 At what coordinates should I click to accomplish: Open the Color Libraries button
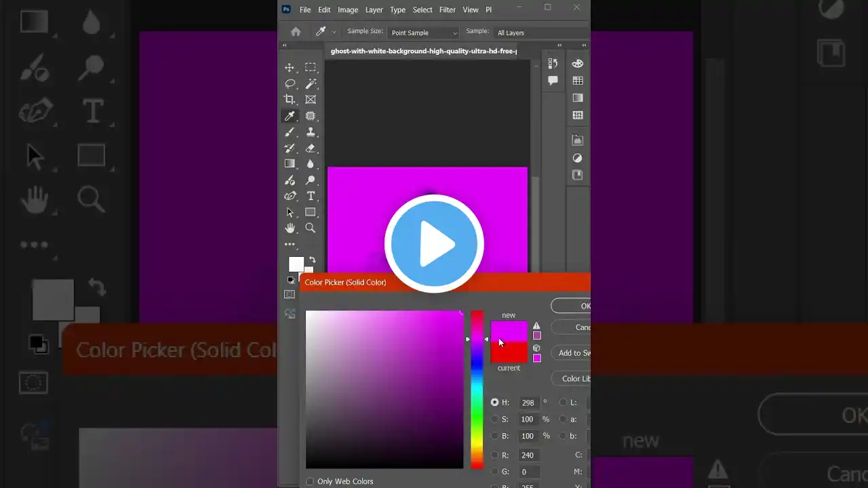571,379
